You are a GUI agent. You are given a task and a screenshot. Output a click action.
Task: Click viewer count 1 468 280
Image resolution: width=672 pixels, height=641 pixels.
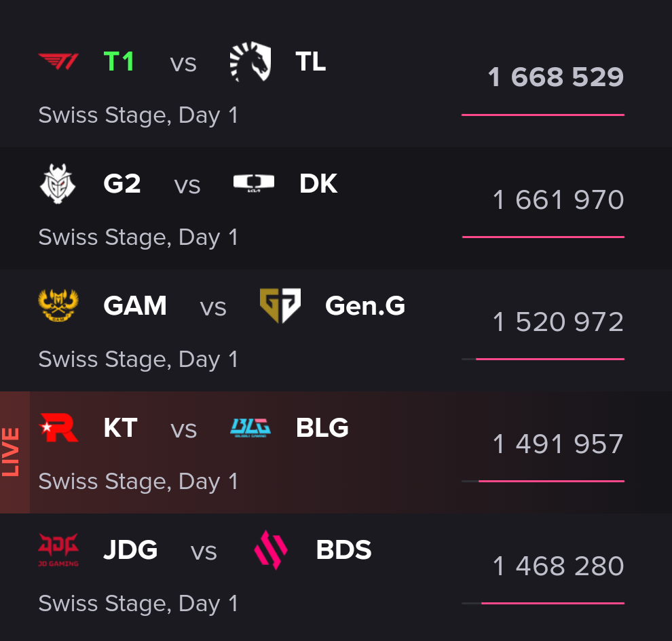[558, 566]
